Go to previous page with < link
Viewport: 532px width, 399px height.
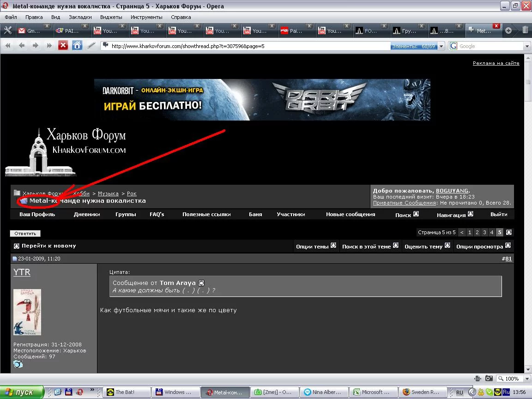[x=462, y=232]
